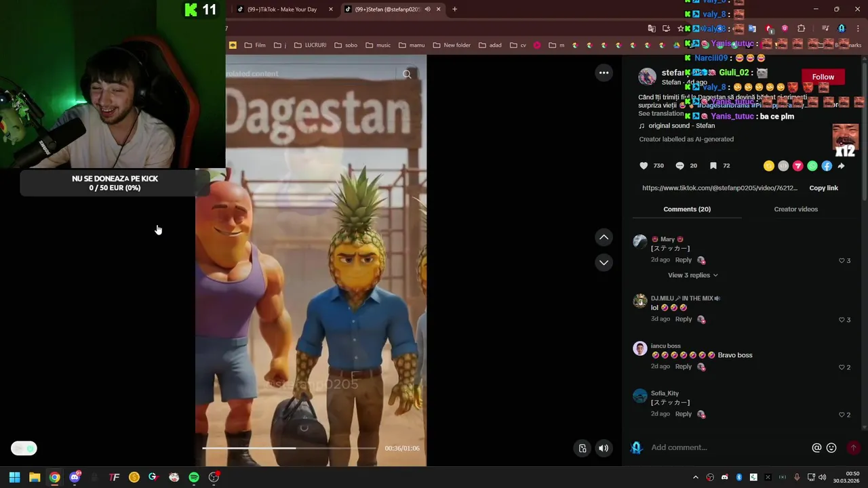Open the mamu bookmarks folder
The width and height of the screenshot is (868, 488).
pos(412,45)
